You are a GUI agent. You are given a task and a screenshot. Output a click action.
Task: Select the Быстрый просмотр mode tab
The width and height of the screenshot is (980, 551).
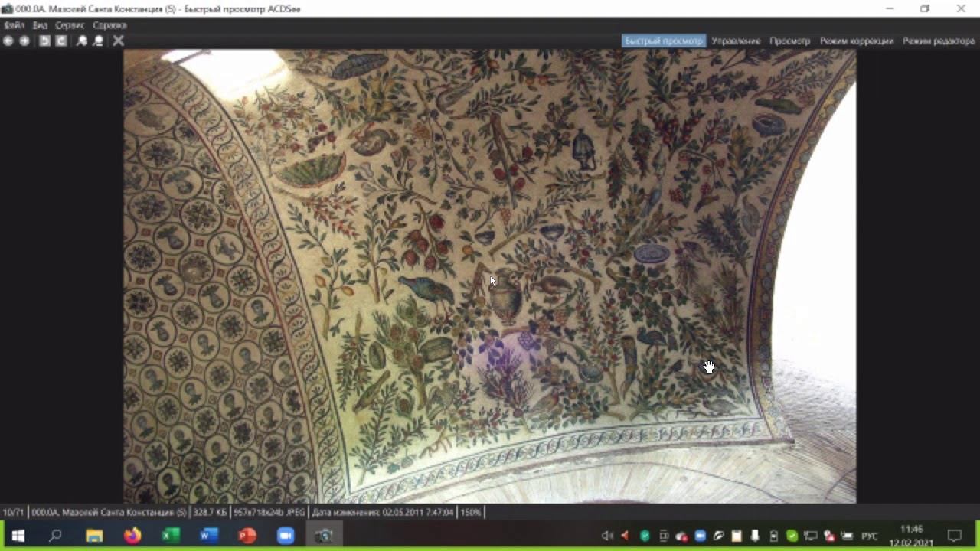point(664,41)
